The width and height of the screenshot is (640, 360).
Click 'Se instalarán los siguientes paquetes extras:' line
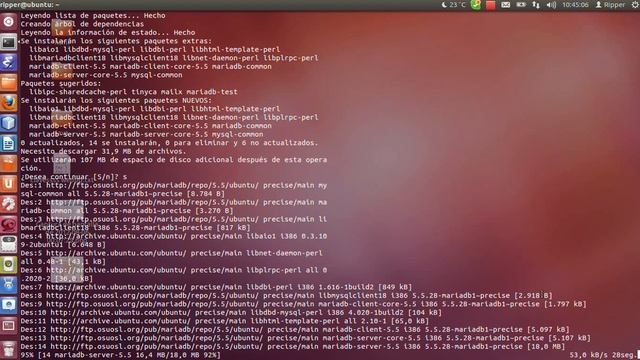coord(116,41)
